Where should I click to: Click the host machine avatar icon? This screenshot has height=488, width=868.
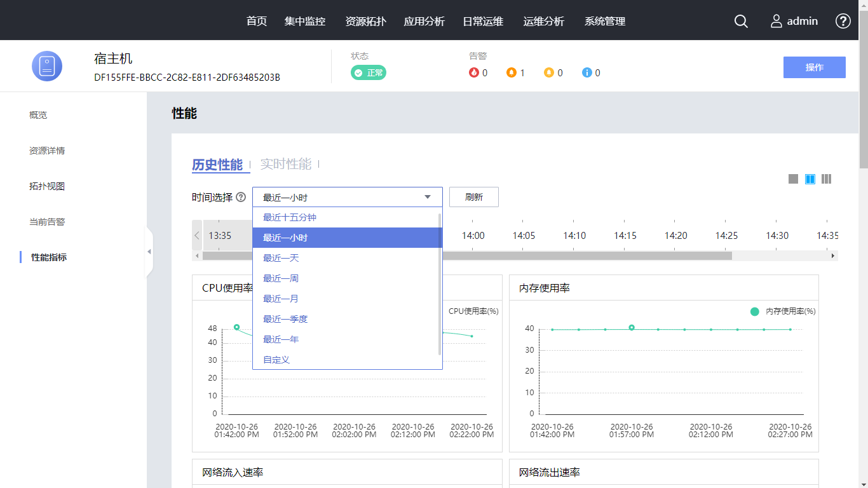[x=47, y=66]
